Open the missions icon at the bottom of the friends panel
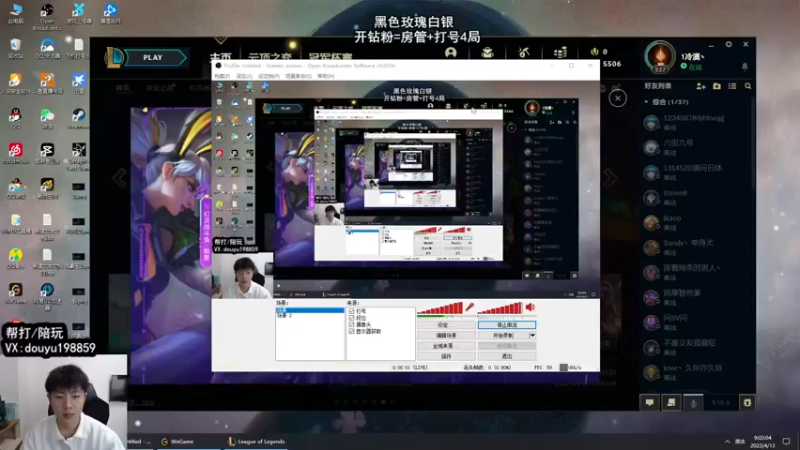Screen dimensions: 800x450 point(671,403)
